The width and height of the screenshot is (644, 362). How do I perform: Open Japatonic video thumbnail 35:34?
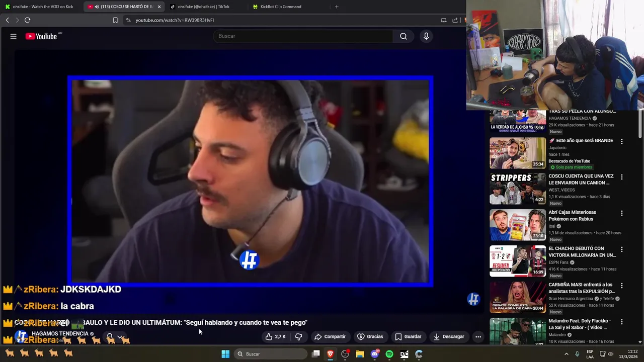click(518, 153)
